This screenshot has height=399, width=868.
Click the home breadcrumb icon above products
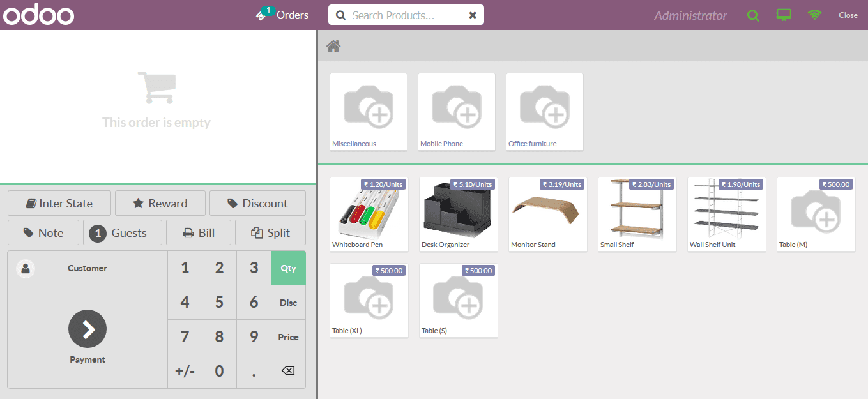coord(333,45)
